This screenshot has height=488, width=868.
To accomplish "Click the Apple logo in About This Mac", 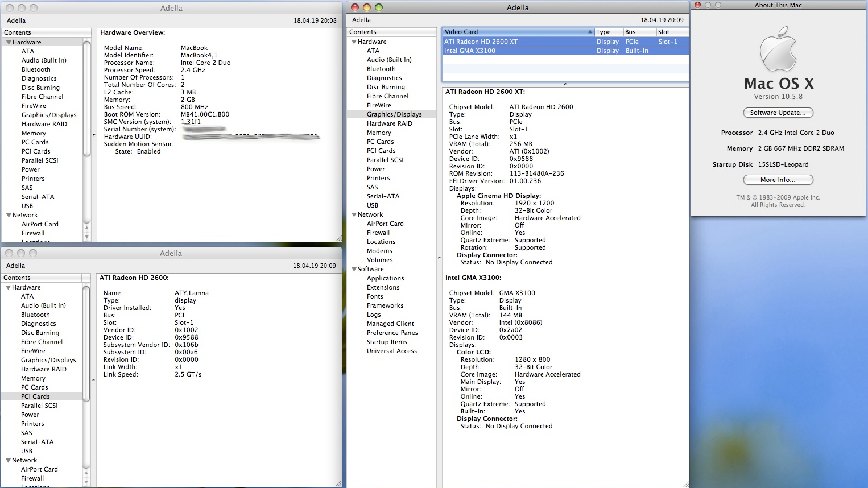I will (x=778, y=49).
